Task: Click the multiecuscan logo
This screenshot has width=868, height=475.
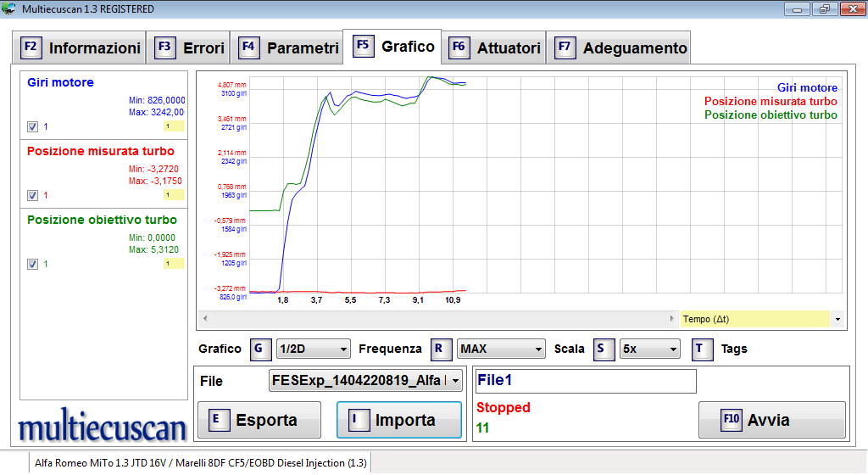Action: pos(103,427)
